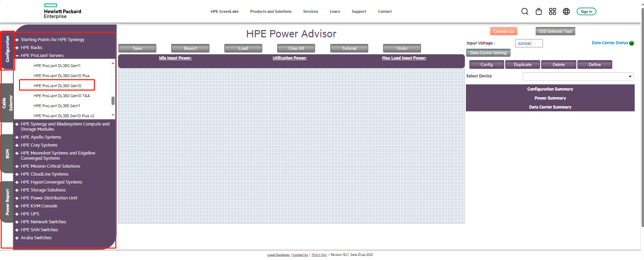The width and height of the screenshot is (644, 260).
Task: Expand HPE Moonshot Systems and Edgeline
Action: (17, 153)
